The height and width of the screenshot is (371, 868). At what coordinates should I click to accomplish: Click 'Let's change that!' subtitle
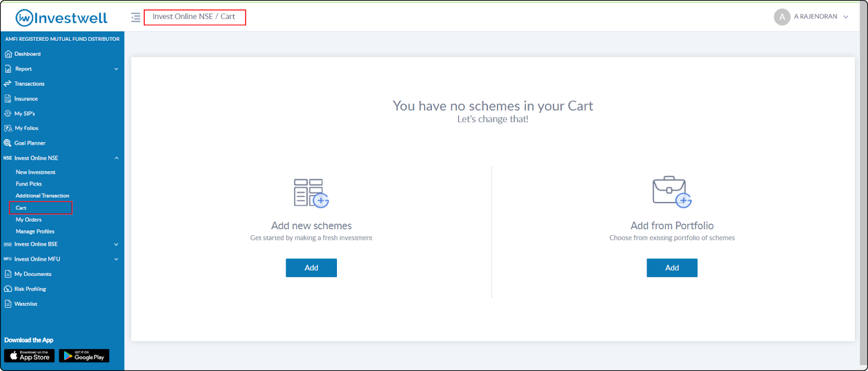[x=493, y=120]
